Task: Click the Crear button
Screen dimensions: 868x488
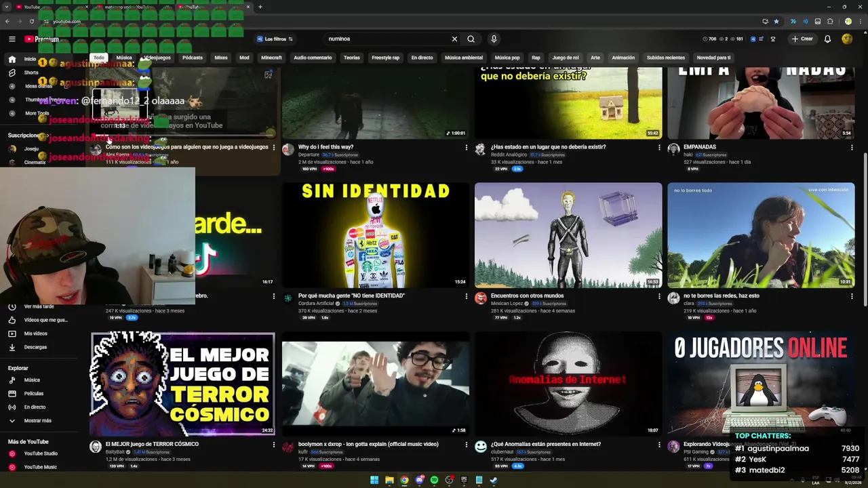Action: pyautogui.click(x=802, y=39)
